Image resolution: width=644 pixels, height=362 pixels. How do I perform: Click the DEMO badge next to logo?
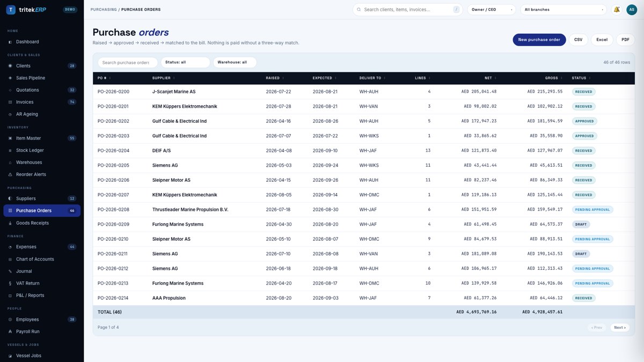point(70,10)
